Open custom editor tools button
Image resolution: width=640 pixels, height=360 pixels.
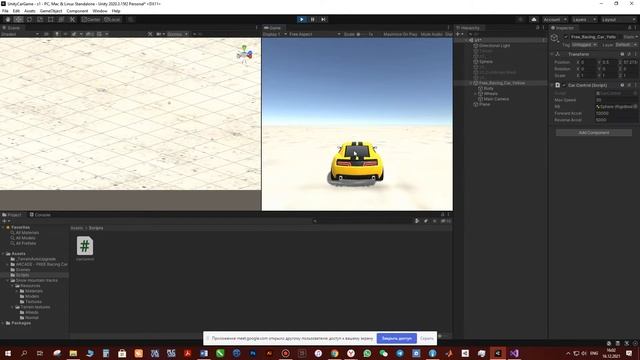point(72,19)
